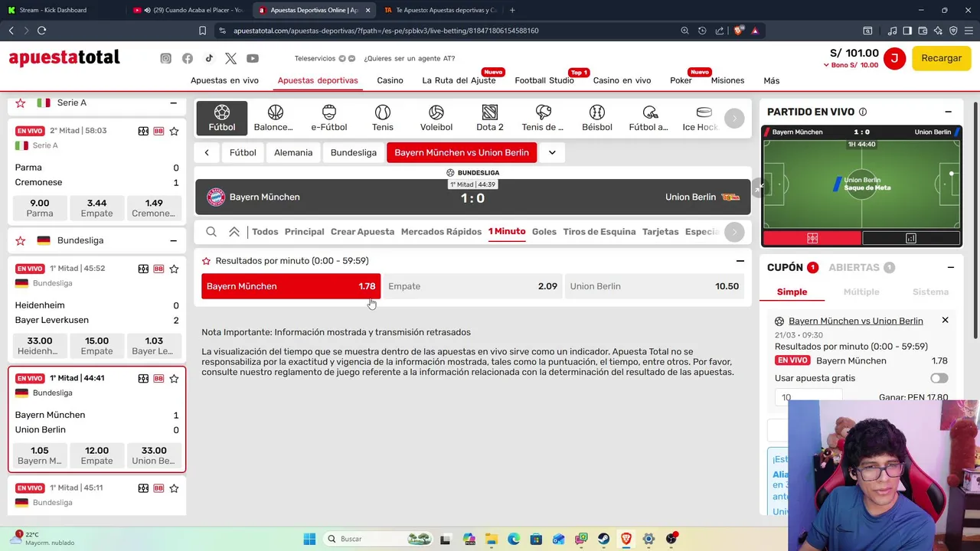Image resolution: width=980 pixels, height=551 pixels.
Task: Open the Béisbol sport category
Action: tap(597, 118)
